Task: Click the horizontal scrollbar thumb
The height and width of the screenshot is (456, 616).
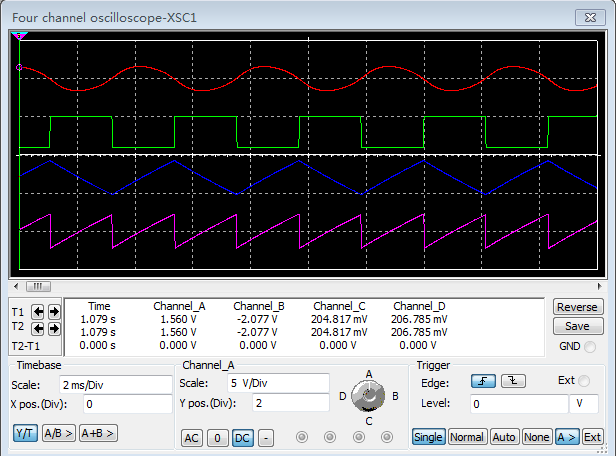Action: coord(38,286)
